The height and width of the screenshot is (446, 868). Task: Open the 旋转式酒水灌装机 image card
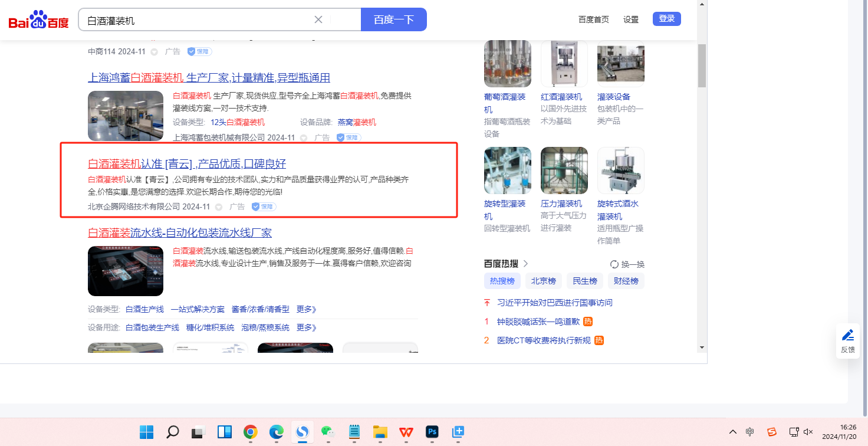point(620,170)
